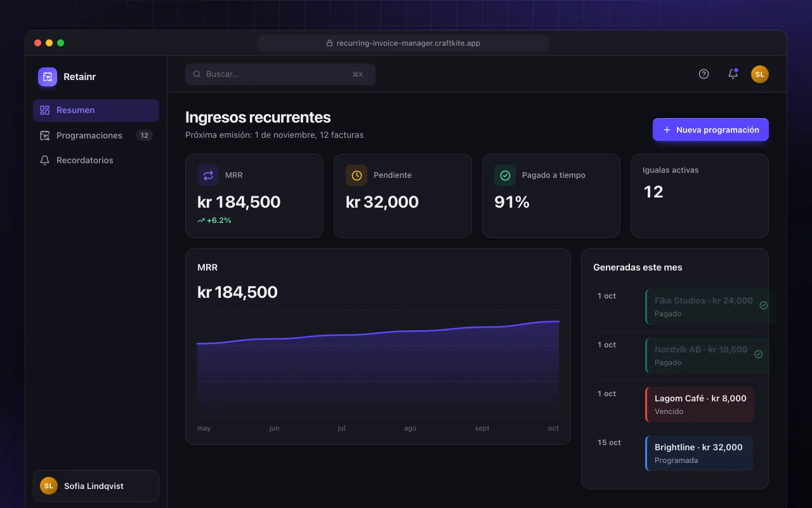Click the Retainr logo icon
Image resolution: width=812 pixels, height=508 pixels.
[x=48, y=77]
